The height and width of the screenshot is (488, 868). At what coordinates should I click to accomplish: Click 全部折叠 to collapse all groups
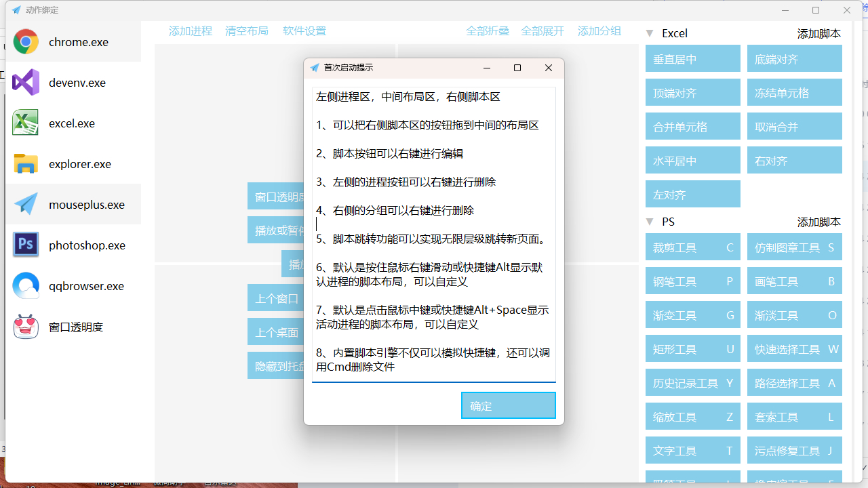click(488, 31)
